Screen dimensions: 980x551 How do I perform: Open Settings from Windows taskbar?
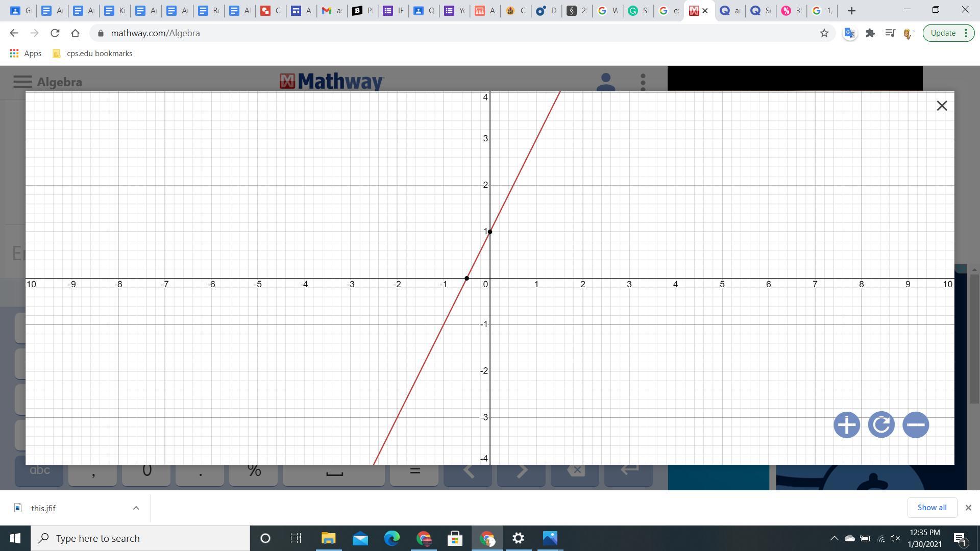point(518,538)
